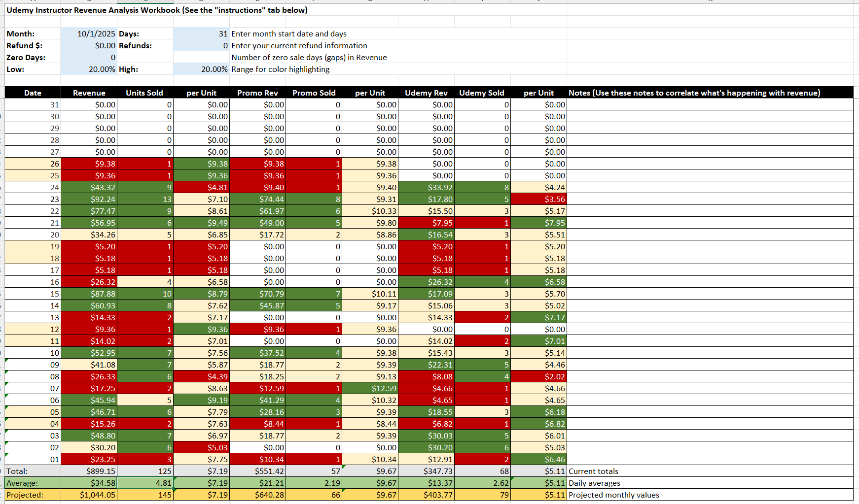Click Promo Rev cell $74.44
This screenshot has width=859, height=504.
pos(257,199)
